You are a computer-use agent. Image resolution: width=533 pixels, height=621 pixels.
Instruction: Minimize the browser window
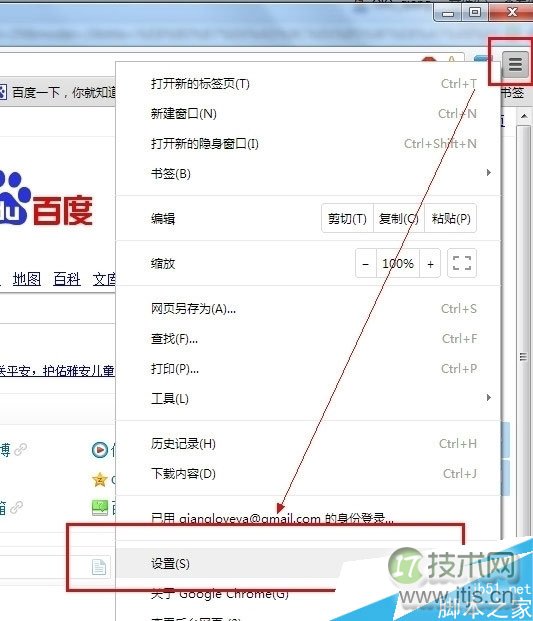click(x=448, y=13)
